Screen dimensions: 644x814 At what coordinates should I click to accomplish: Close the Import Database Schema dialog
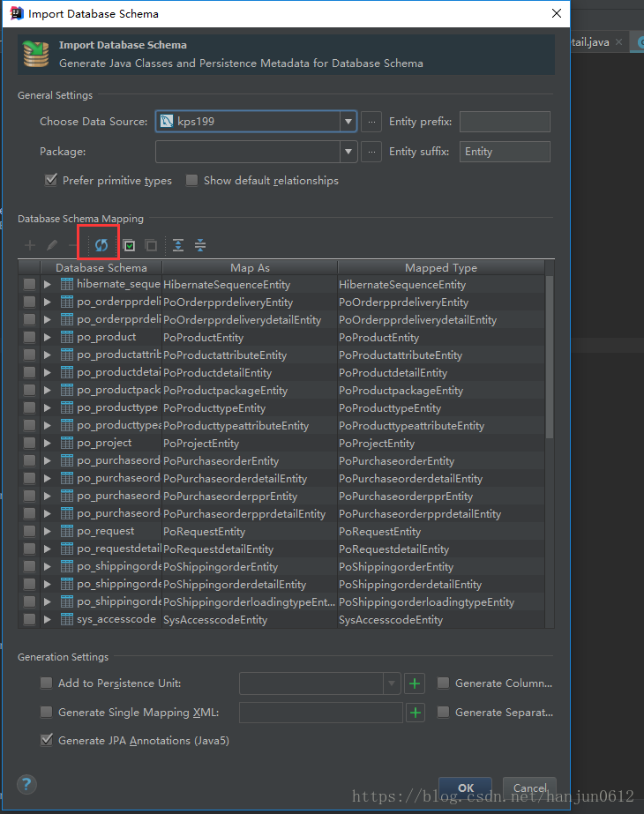point(557,13)
